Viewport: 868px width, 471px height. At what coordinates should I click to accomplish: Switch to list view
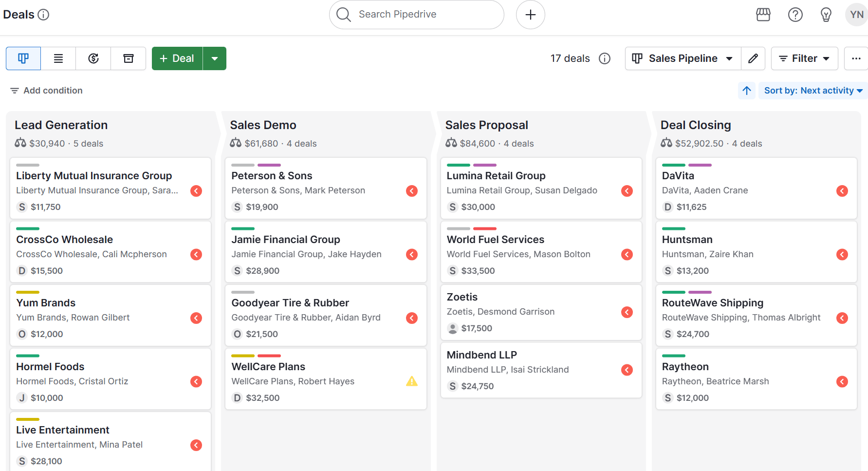[58, 58]
